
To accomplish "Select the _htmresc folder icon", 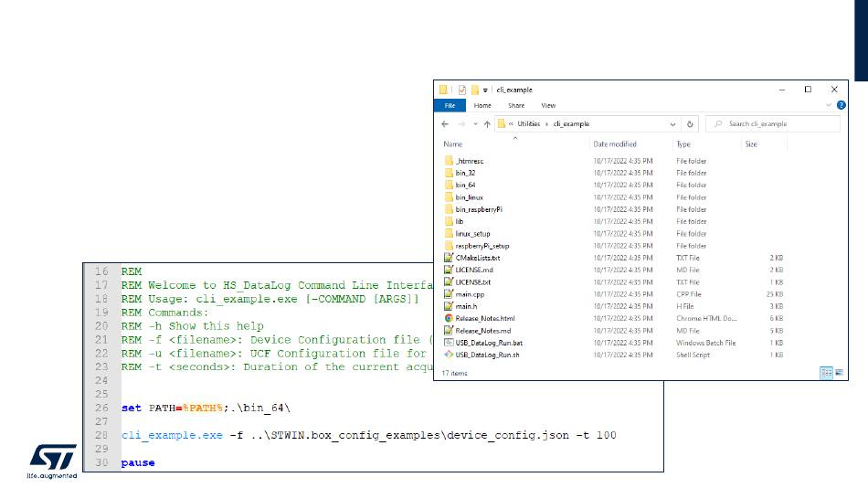I will (449, 161).
